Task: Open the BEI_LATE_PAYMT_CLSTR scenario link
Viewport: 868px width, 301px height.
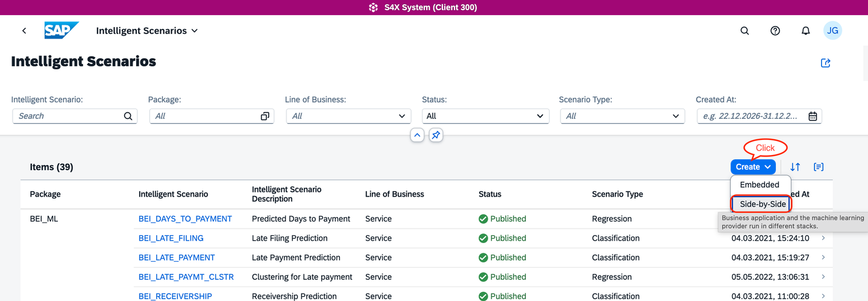Action: coord(186,277)
